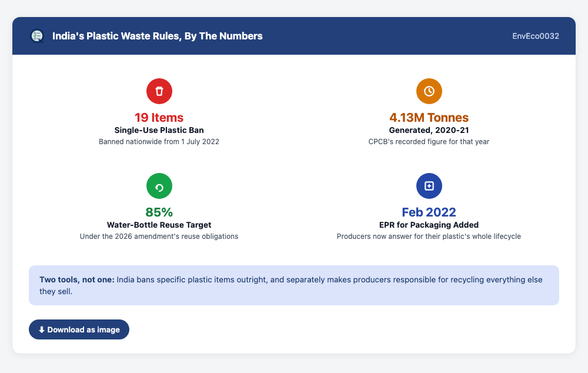Click the 85% statistic

[x=159, y=212]
